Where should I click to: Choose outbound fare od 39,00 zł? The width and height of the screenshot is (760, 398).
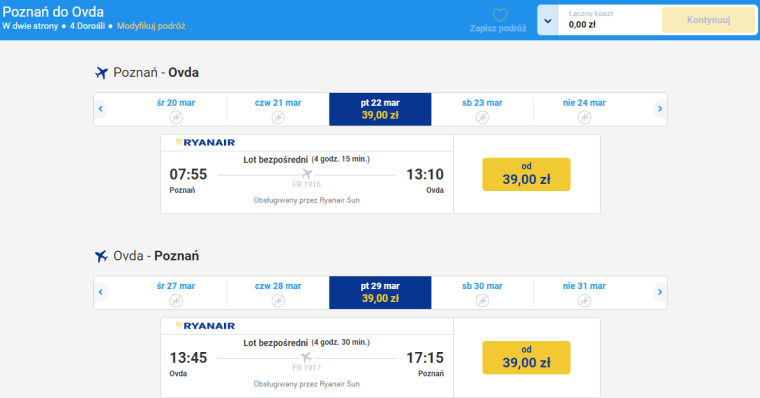click(x=526, y=174)
